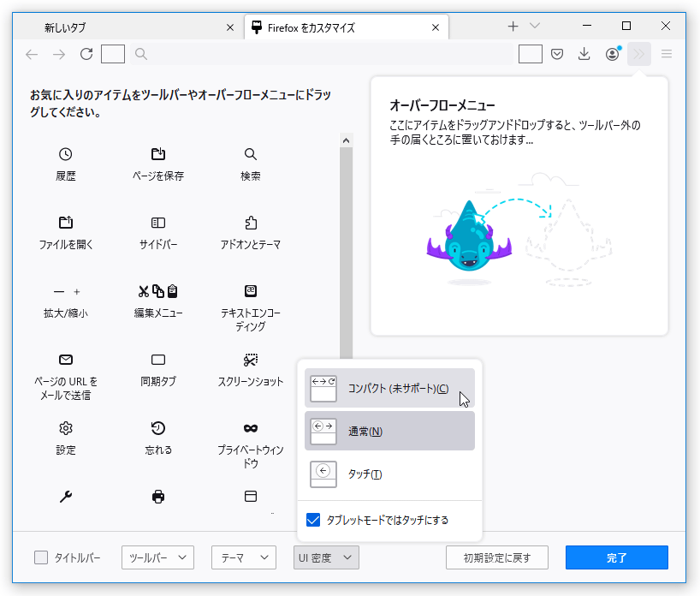Select the Text Encoding (テキストエンコーディング) icon

point(251,291)
